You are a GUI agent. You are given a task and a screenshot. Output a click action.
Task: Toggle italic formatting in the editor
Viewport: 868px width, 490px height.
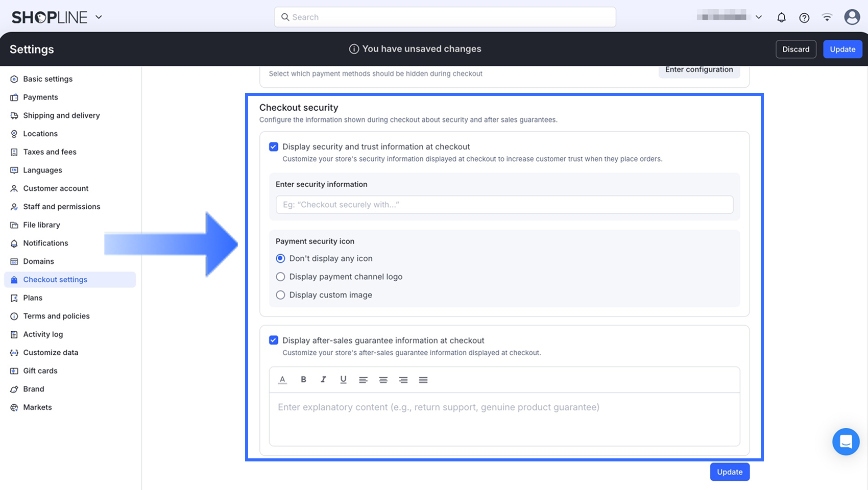pos(323,379)
